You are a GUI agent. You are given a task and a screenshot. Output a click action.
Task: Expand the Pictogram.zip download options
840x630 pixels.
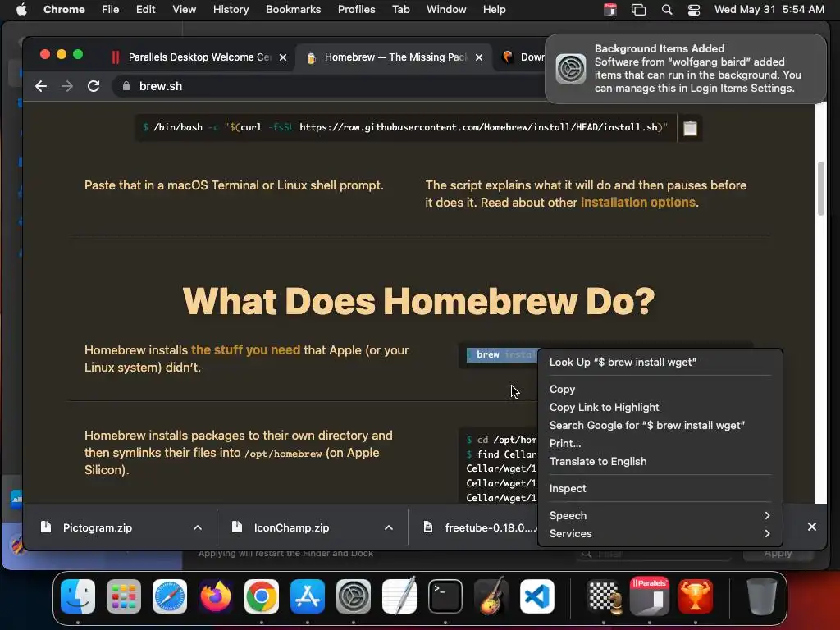tap(198, 527)
